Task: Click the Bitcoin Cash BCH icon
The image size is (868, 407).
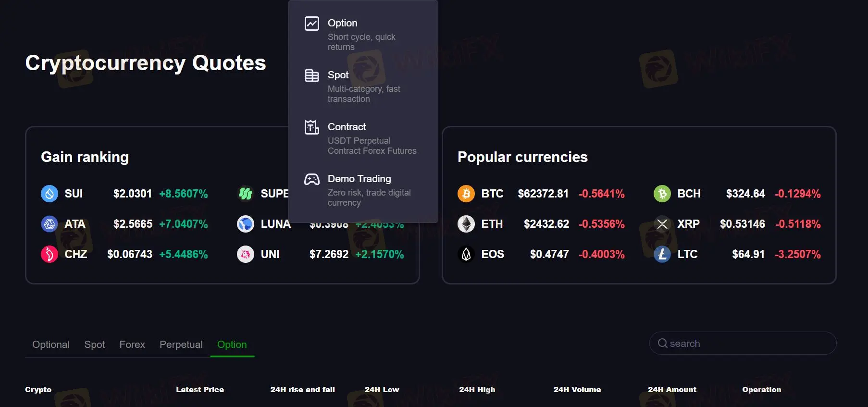Action: (662, 194)
